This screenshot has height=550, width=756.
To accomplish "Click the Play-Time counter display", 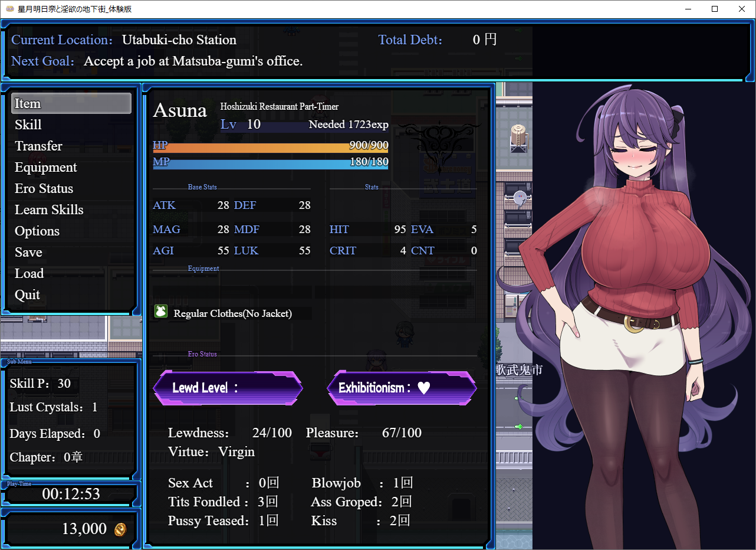I will 71,494.
